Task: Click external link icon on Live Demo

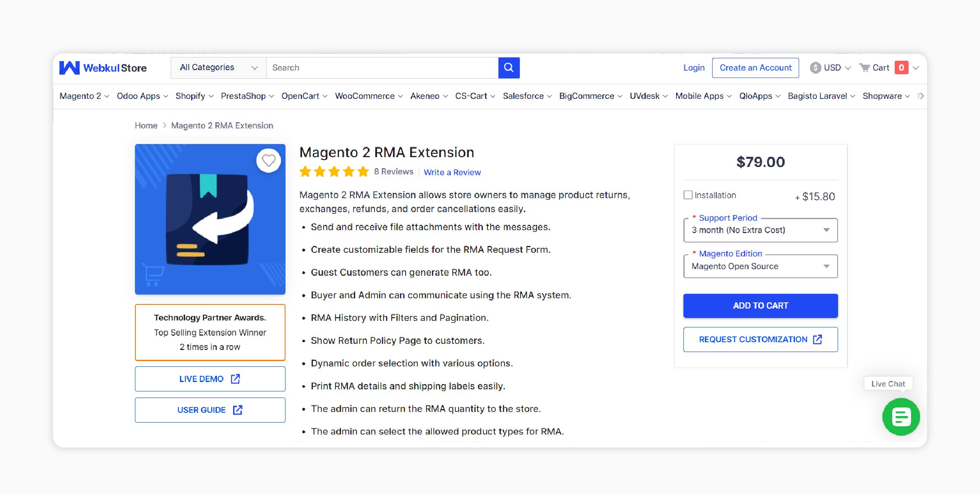Action: (x=235, y=379)
